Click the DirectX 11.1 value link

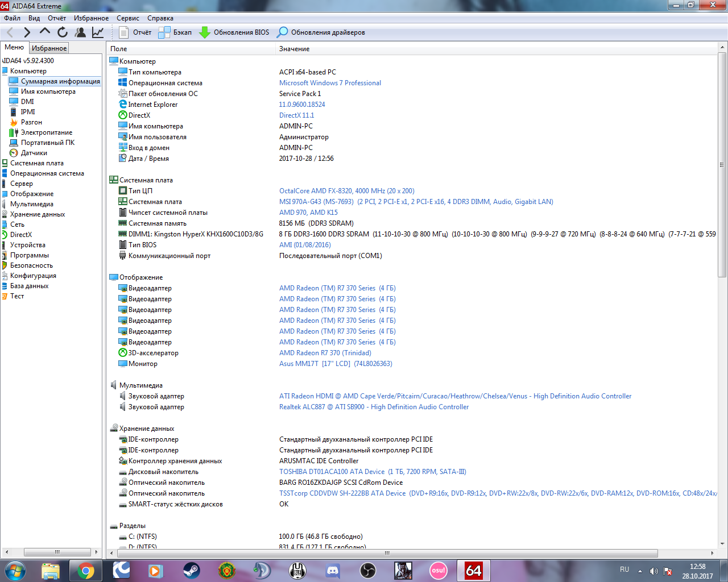[296, 115]
